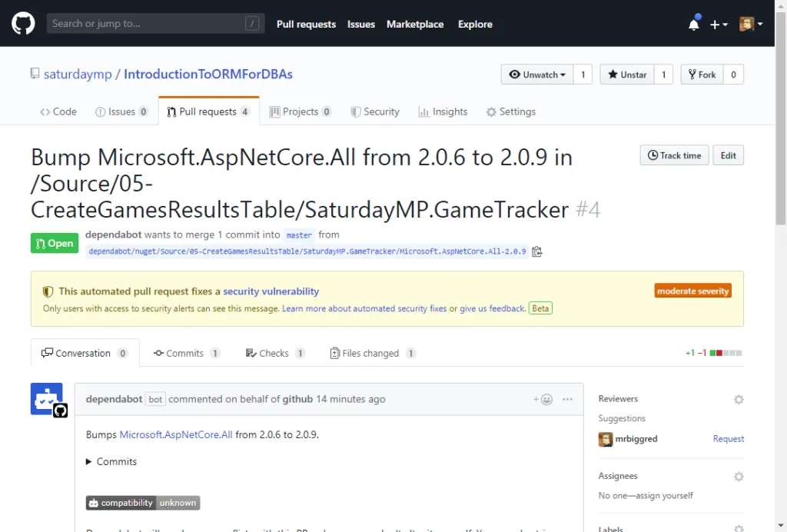787x532 pixels.
Task: Click the Beta label
Action: tap(540, 308)
